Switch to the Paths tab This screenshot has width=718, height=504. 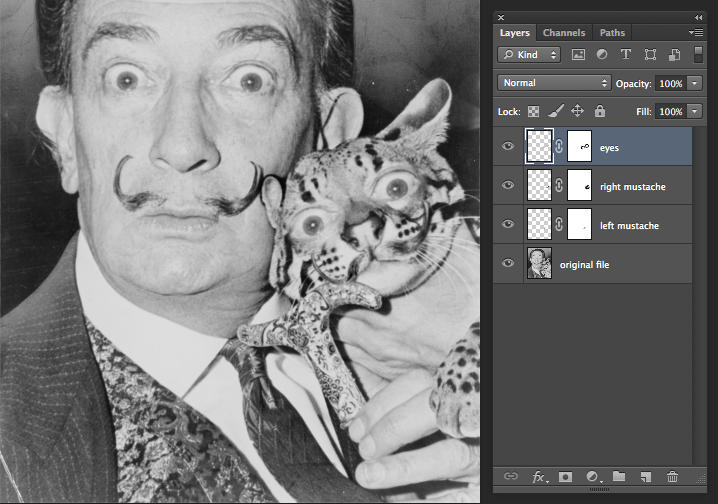point(612,33)
